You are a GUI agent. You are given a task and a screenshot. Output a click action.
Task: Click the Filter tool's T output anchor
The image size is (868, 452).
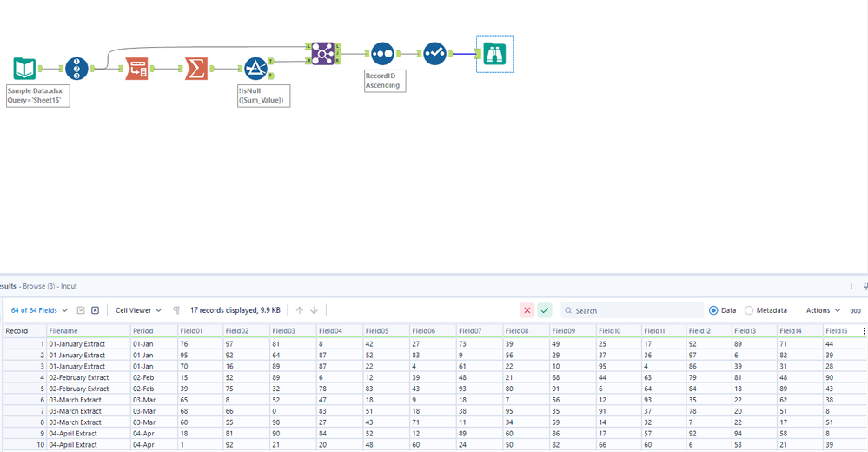[271, 61]
